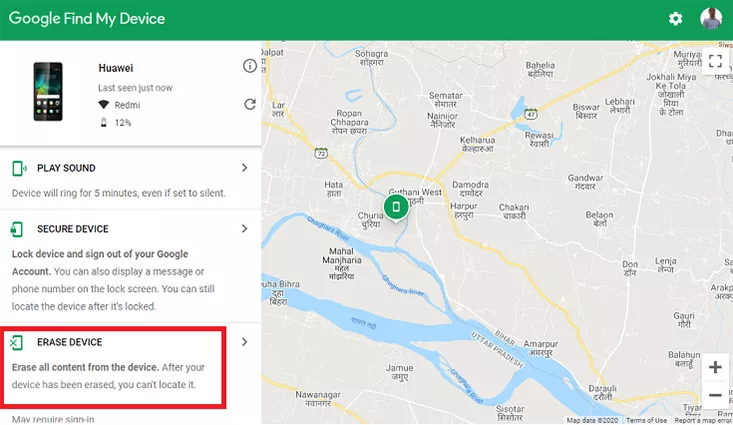
Task: Click Report a map error link
Action: tap(703, 420)
